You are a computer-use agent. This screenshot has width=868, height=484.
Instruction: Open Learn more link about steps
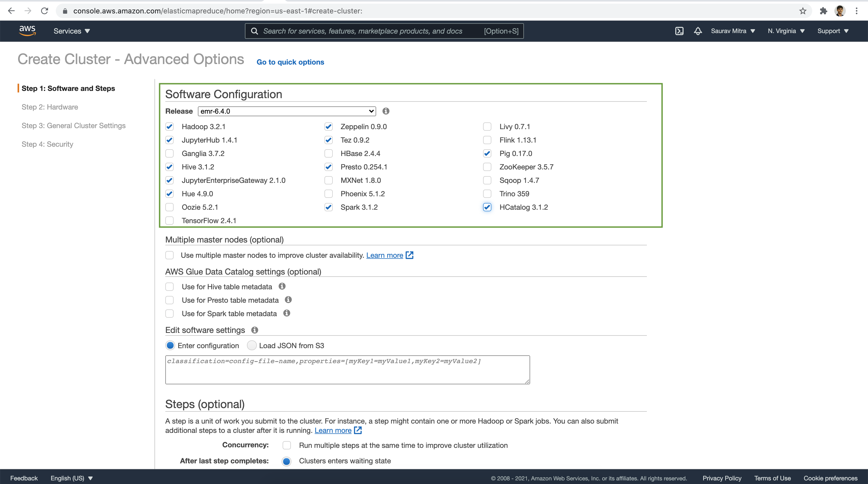333,431
